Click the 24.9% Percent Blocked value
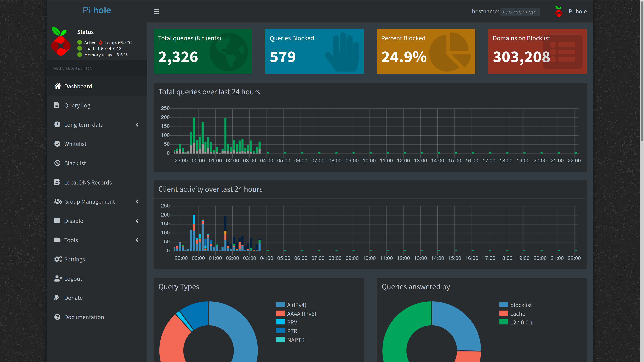Image resolution: width=644 pixels, height=362 pixels. click(x=404, y=57)
